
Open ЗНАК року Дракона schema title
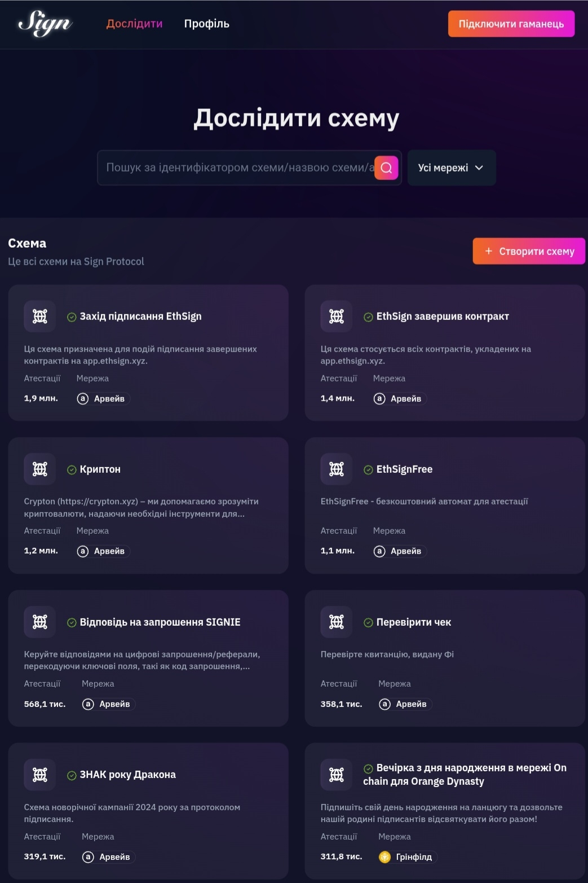[127, 775]
